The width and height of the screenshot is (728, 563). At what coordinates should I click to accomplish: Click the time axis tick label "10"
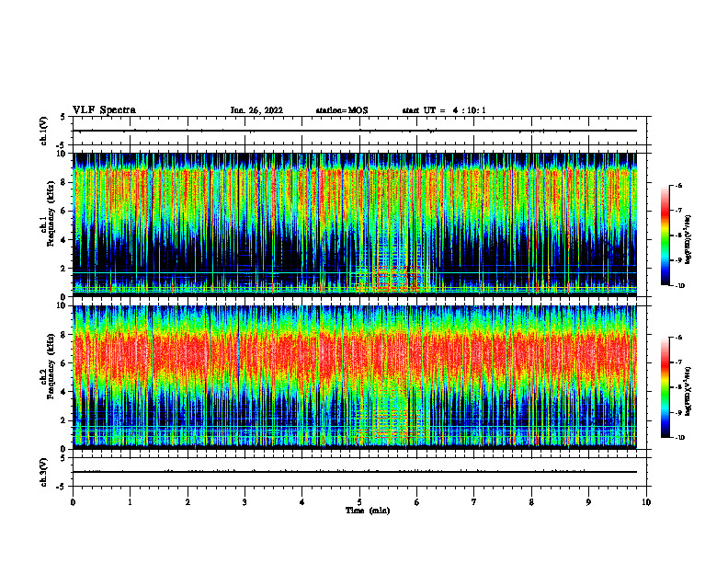click(646, 502)
